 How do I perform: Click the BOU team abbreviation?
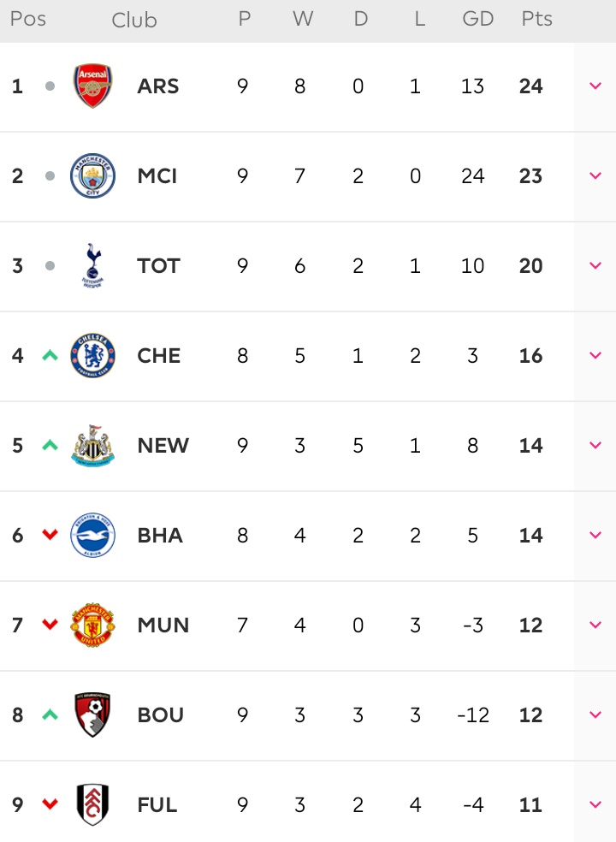click(161, 715)
